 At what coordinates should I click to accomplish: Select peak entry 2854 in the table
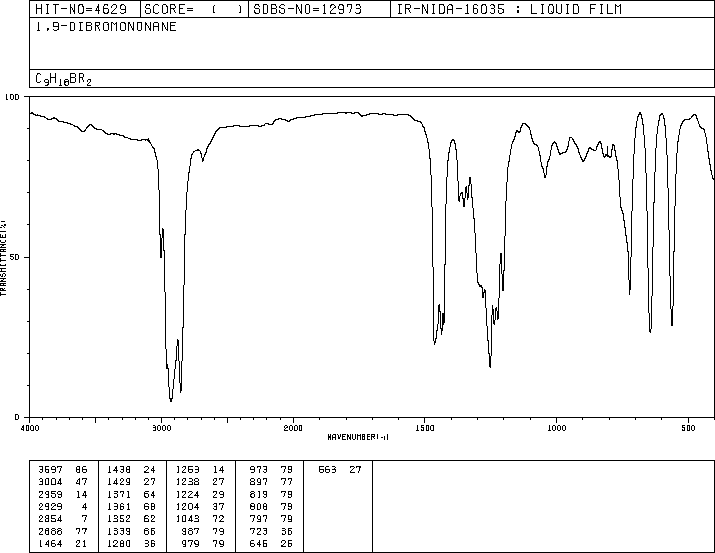tap(63, 519)
